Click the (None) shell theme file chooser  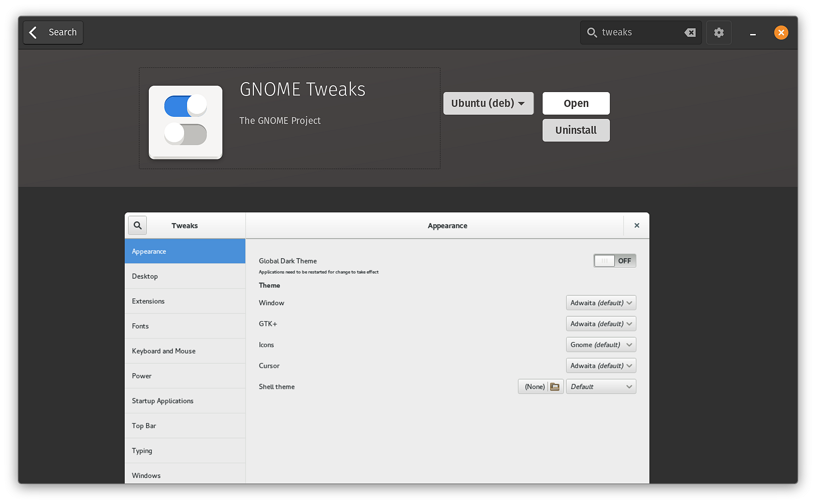click(x=540, y=386)
